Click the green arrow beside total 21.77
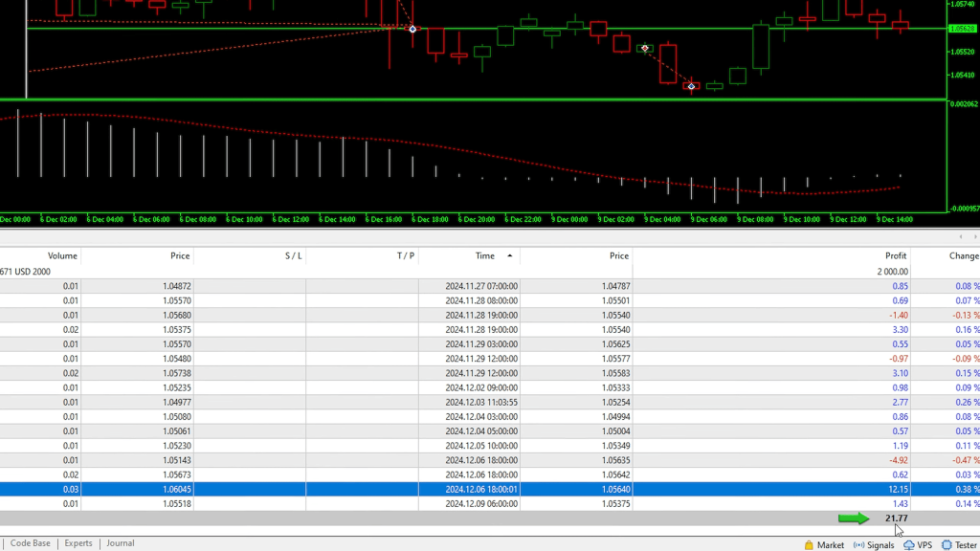The height and width of the screenshot is (551, 980). [854, 518]
